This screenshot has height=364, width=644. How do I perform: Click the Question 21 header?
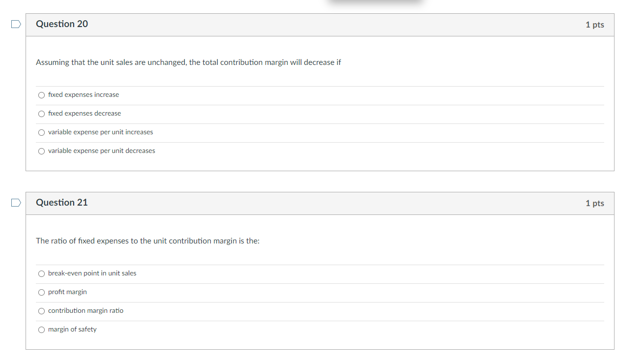coord(62,202)
